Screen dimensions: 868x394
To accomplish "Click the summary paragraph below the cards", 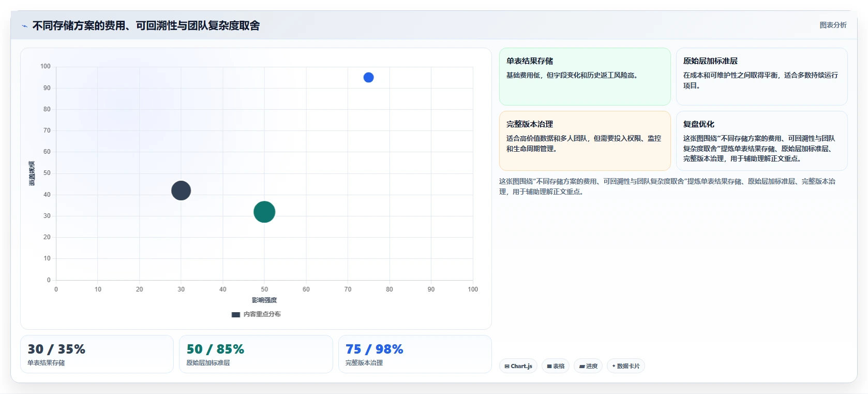I will pos(667,186).
